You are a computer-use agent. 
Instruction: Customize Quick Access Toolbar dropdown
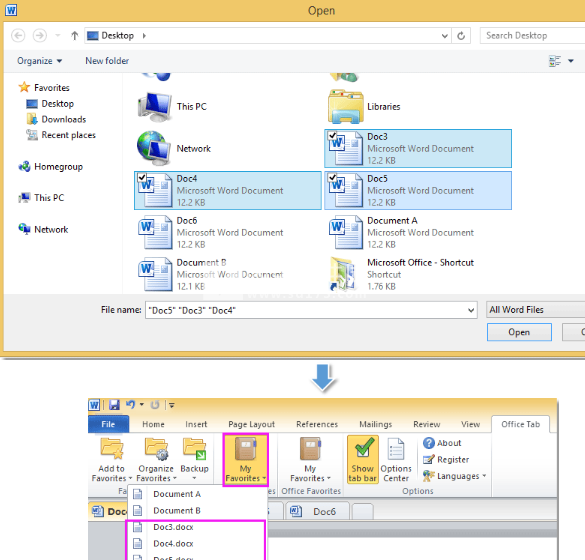(172, 405)
